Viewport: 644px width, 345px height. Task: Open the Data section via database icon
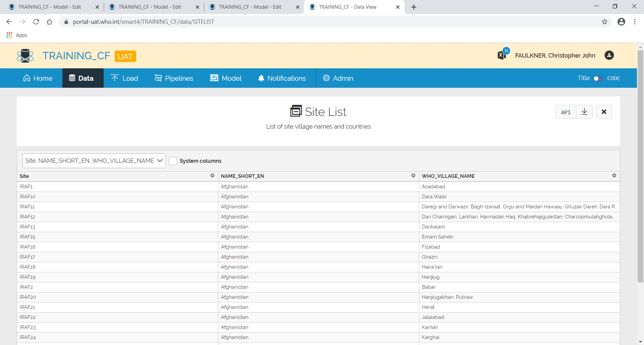pos(72,78)
